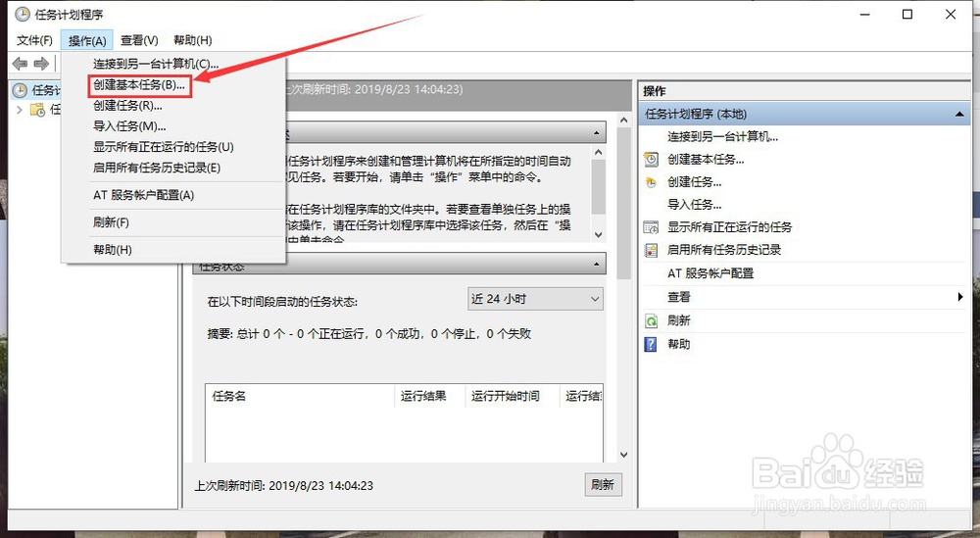This screenshot has height=538, width=980.
Task: Click 帮助 link in actions pane
Action: coord(679,344)
